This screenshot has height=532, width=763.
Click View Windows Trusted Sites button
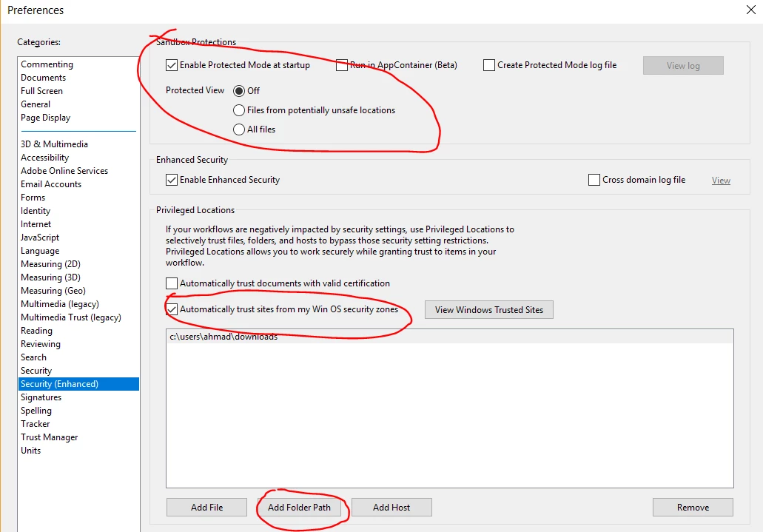point(489,310)
